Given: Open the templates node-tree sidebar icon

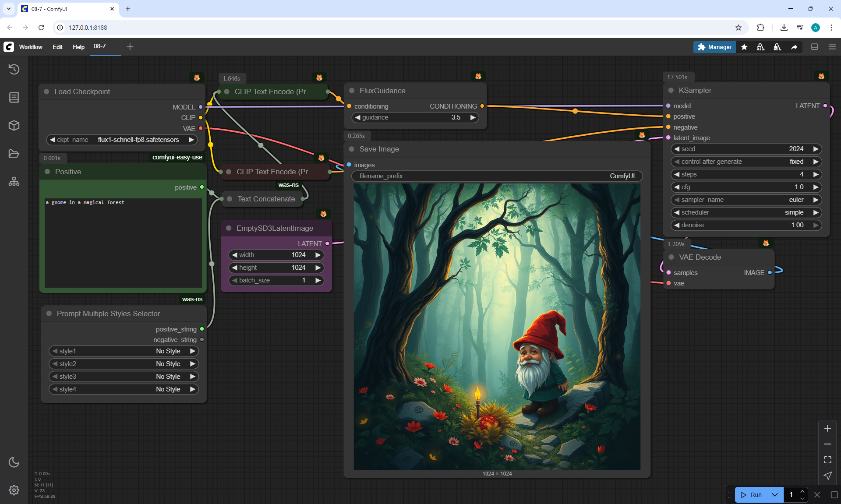Looking at the screenshot, I should 14,181.
